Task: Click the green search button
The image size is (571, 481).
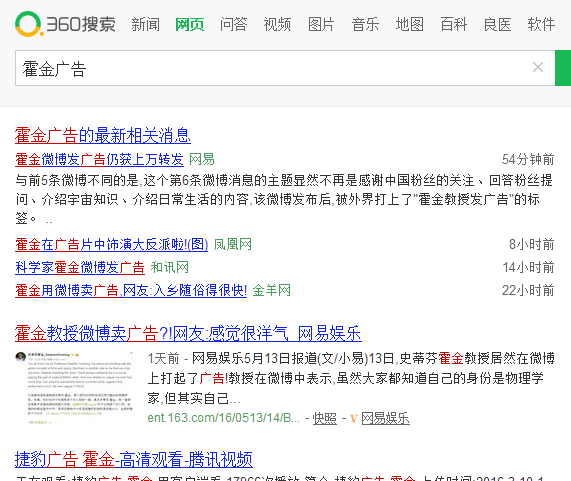Action: tap(563, 68)
